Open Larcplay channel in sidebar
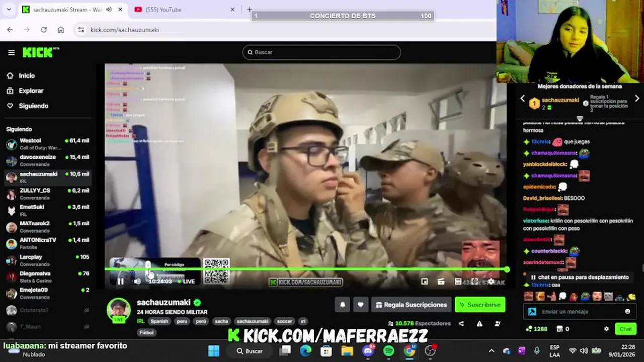 tap(48, 260)
